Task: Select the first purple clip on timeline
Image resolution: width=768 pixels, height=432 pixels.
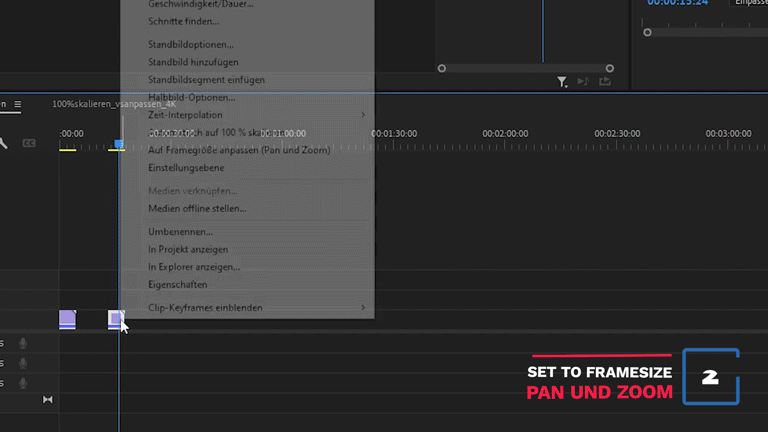Action: coord(67,319)
